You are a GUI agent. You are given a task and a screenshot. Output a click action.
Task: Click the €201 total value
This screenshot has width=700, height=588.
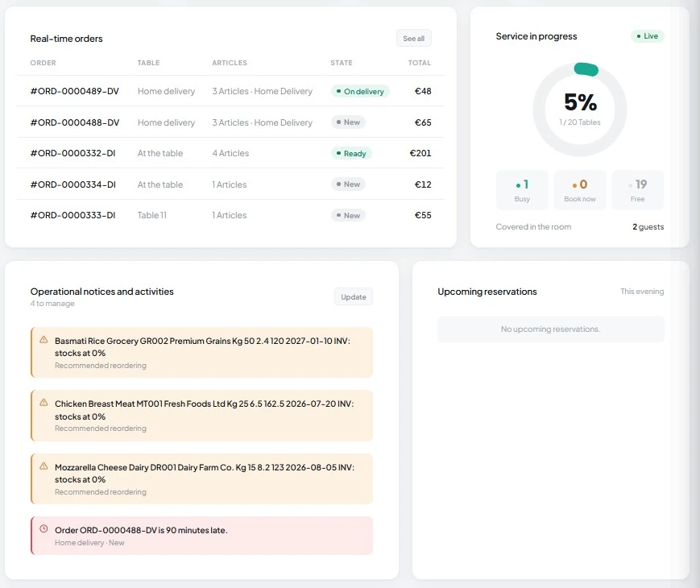pos(420,153)
